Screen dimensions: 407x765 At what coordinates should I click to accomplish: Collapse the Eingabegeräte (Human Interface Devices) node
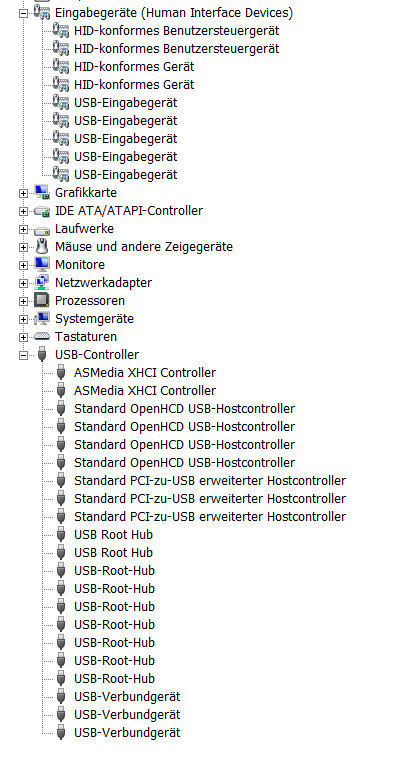click(23, 13)
